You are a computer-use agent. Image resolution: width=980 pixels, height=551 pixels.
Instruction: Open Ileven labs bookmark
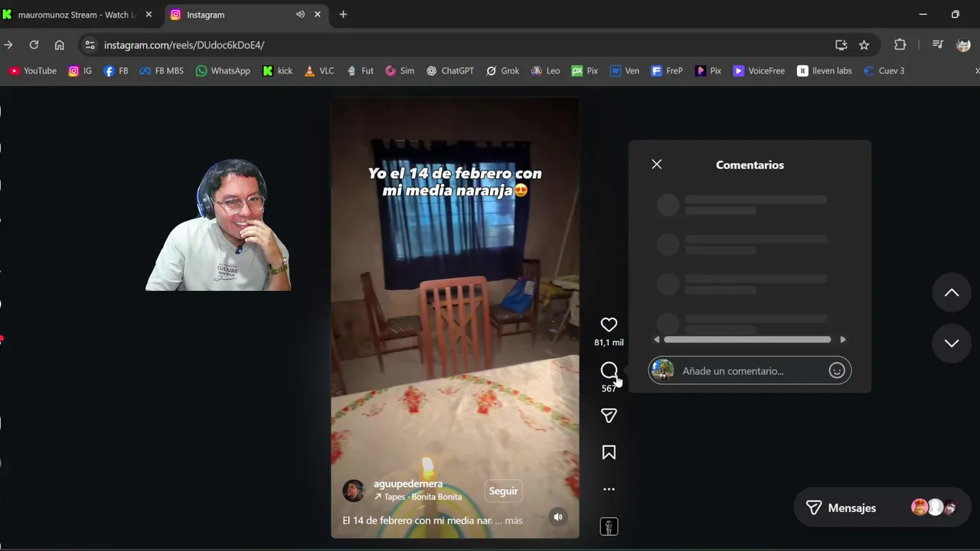pos(825,70)
